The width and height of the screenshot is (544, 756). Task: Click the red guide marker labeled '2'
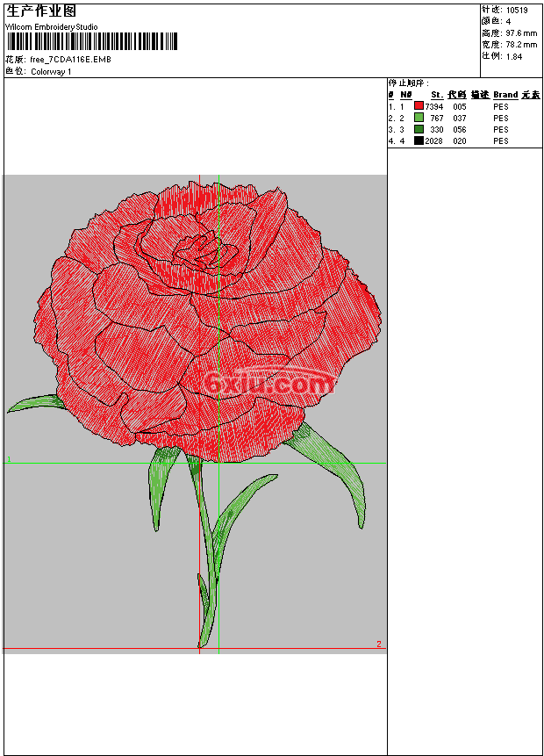tap(379, 644)
